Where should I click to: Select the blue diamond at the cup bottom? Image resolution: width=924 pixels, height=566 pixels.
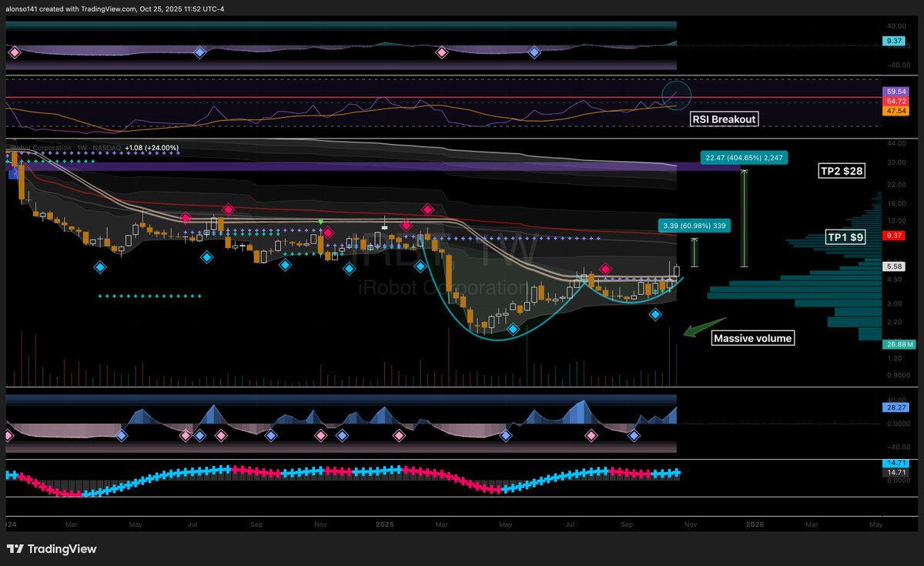513,329
